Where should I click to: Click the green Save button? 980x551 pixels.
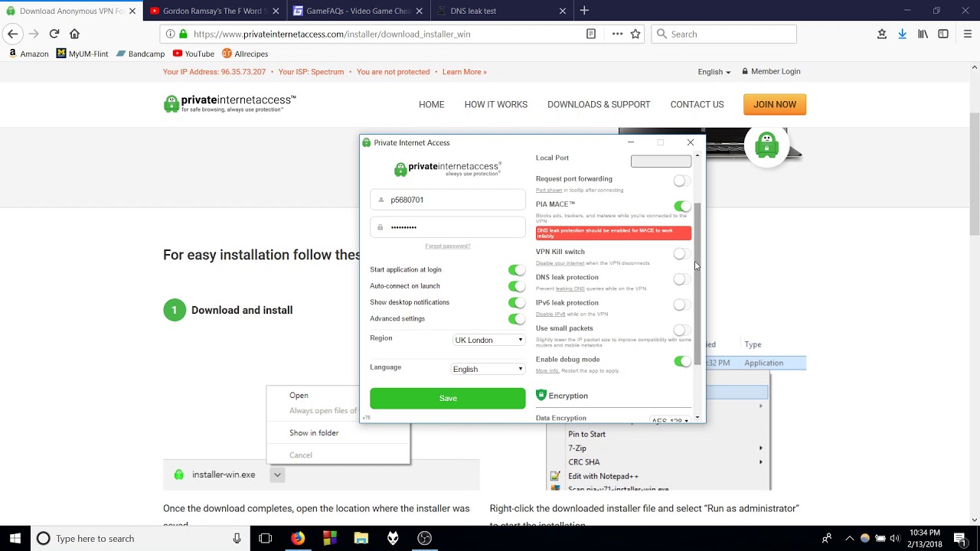click(x=448, y=398)
